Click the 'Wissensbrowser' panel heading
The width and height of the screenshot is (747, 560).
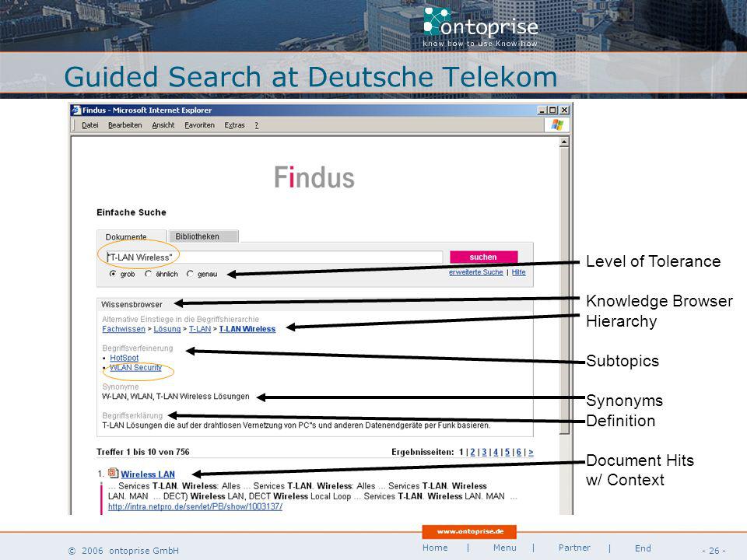tap(132, 304)
